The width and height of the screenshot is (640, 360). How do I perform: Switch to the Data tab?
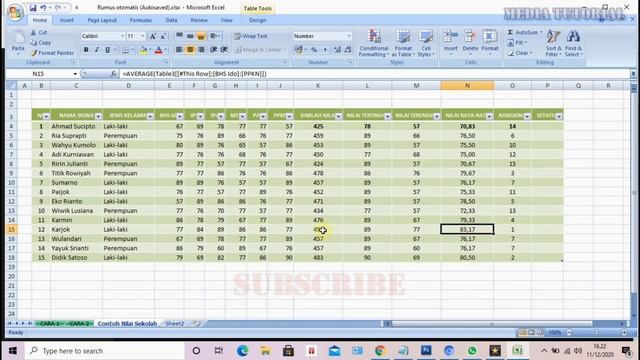[x=171, y=20]
